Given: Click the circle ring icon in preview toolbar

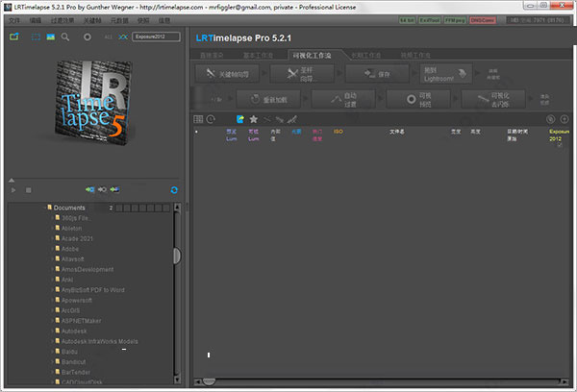Looking at the screenshot, I should pos(88,37).
